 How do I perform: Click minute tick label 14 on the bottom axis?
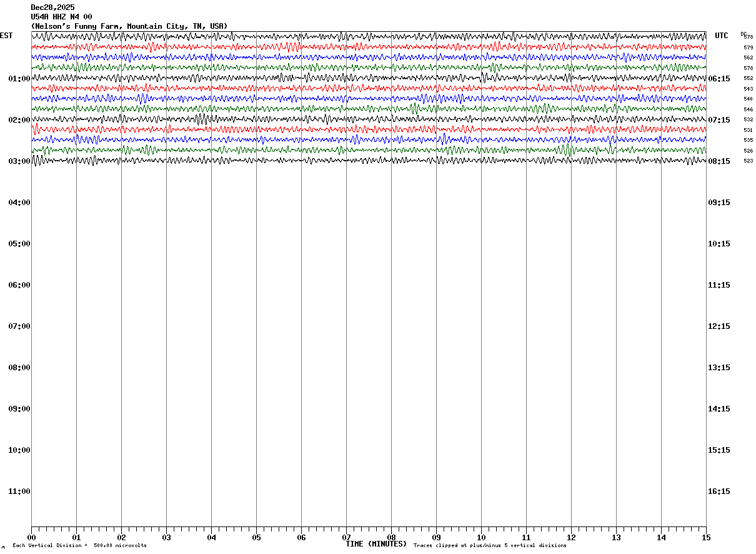click(661, 538)
